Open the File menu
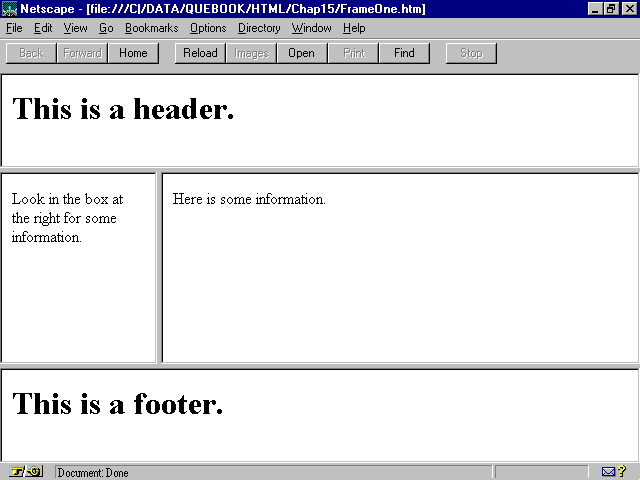 pos(14,28)
